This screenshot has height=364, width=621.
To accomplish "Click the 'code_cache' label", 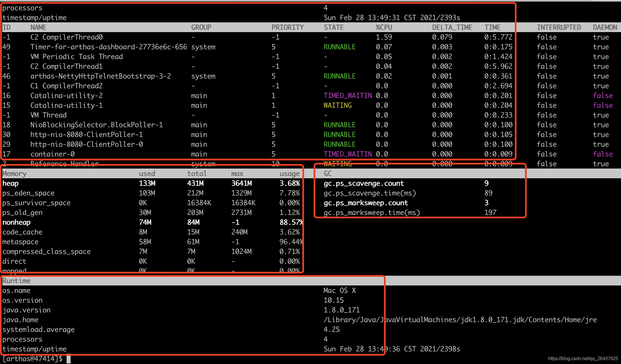I will pyautogui.click(x=22, y=232).
